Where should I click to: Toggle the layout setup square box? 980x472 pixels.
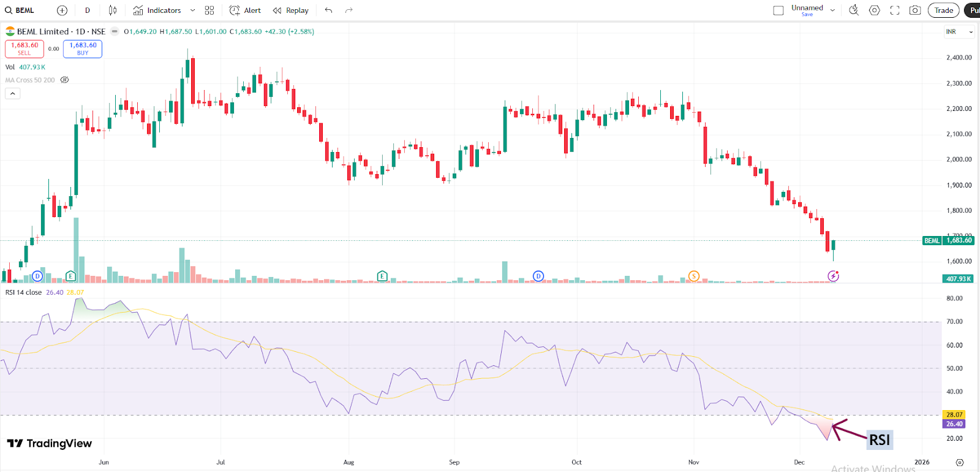(x=778, y=10)
